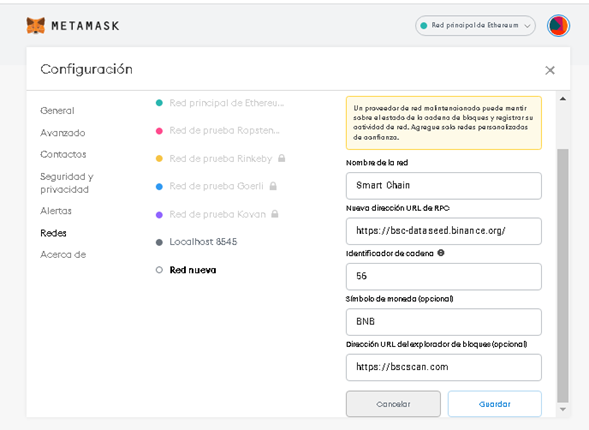
Task: Click the Símbolo de moneda field
Action: coord(444,322)
